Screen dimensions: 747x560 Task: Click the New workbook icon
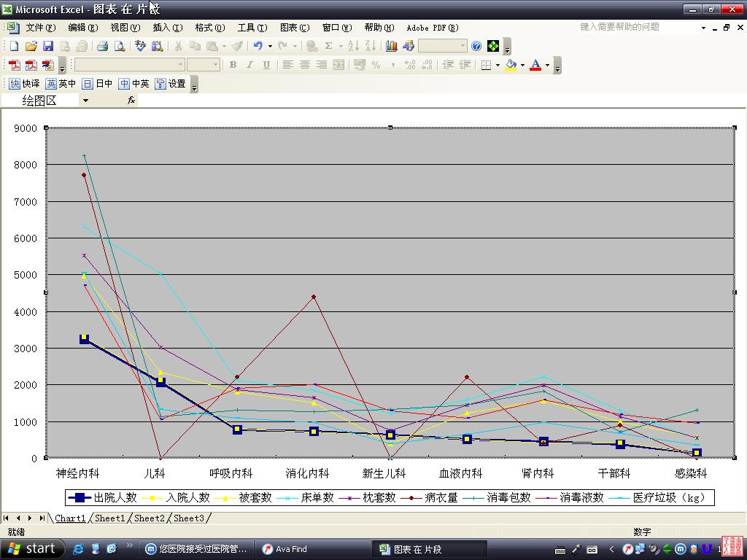pyautogui.click(x=14, y=46)
